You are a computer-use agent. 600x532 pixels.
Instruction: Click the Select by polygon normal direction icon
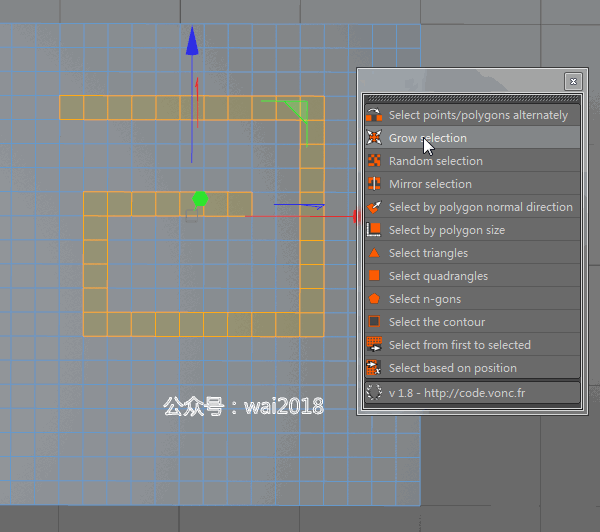point(374,207)
